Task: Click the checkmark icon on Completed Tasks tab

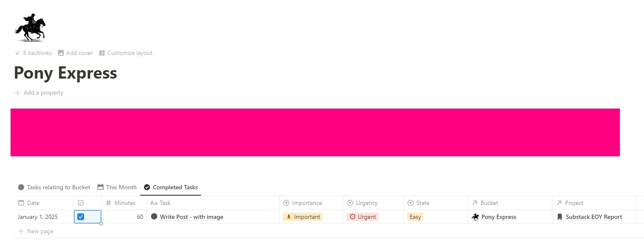Action: [147, 187]
